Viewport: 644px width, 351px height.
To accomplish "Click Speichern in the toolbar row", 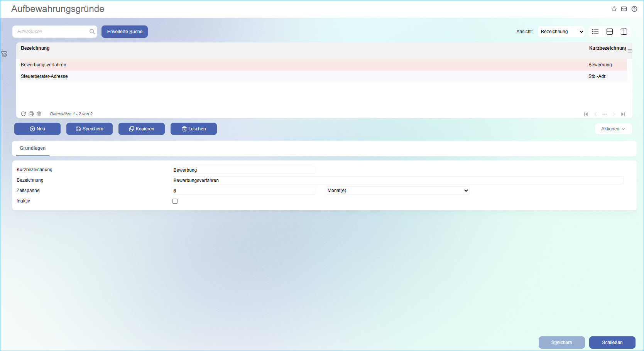I will pos(90,129).
